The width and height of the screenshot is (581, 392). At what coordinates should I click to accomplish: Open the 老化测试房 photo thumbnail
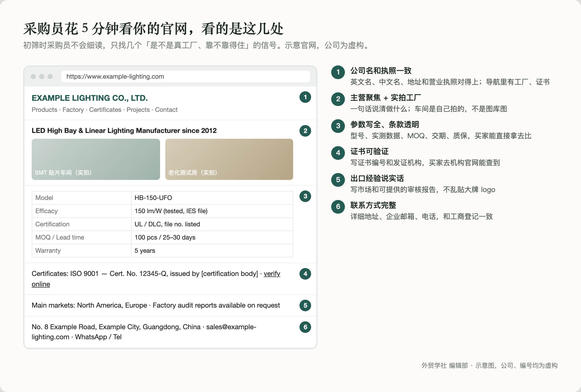(229, 159)
